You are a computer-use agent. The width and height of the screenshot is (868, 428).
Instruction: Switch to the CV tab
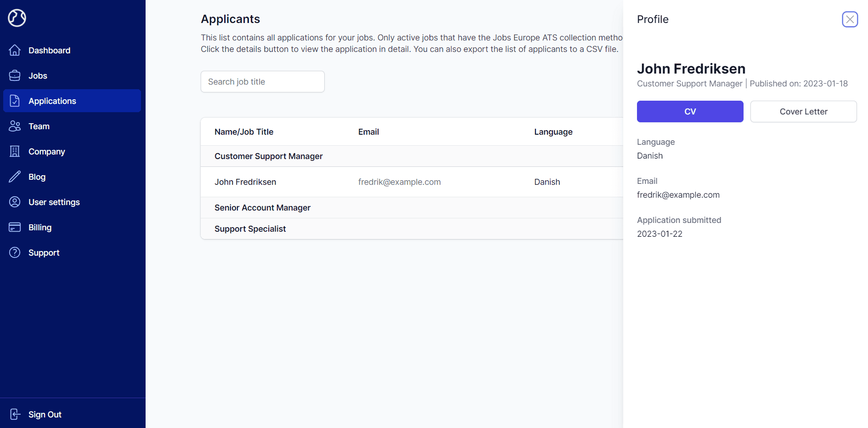(690, 111)
